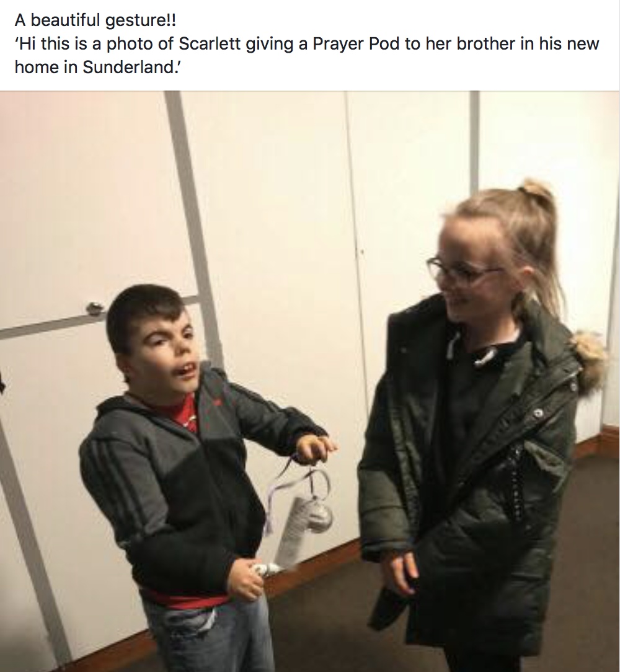The height and width of the screenshot is (672, 620).
Task: Click the 'A beautiful gesture!!' post text
Action: 95,20
